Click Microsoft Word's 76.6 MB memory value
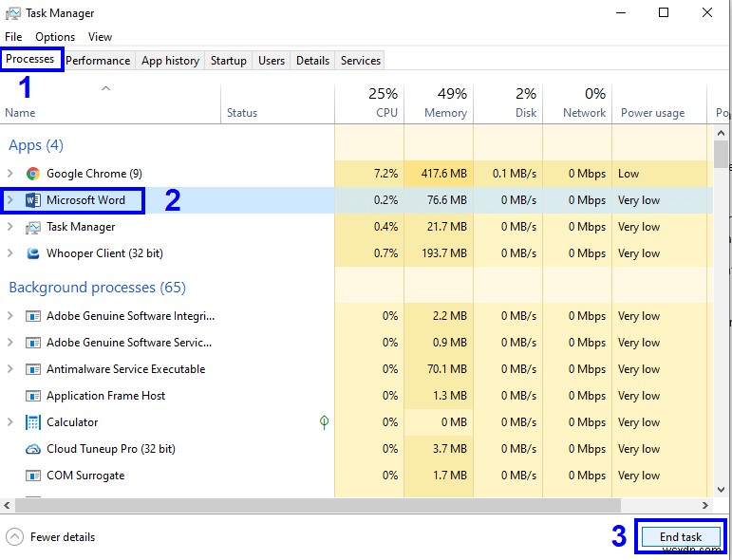The height and width of the screenshot is (560, 732). click(447, 200)
